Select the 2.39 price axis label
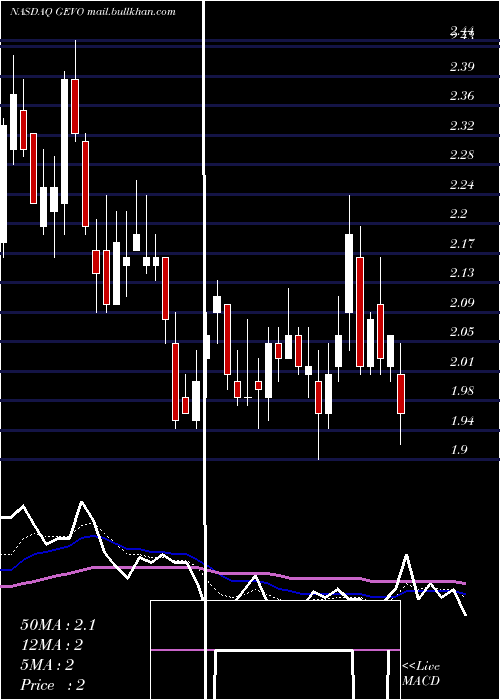Image resolution: width=500 pixels, height=700 pixels. point(462,67)
